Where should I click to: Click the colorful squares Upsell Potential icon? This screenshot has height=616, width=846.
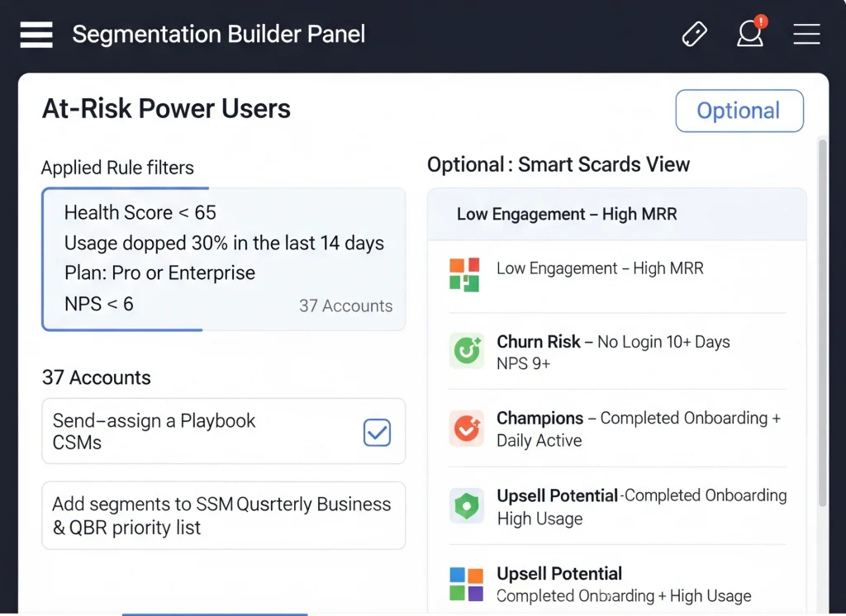coord(466,584)
